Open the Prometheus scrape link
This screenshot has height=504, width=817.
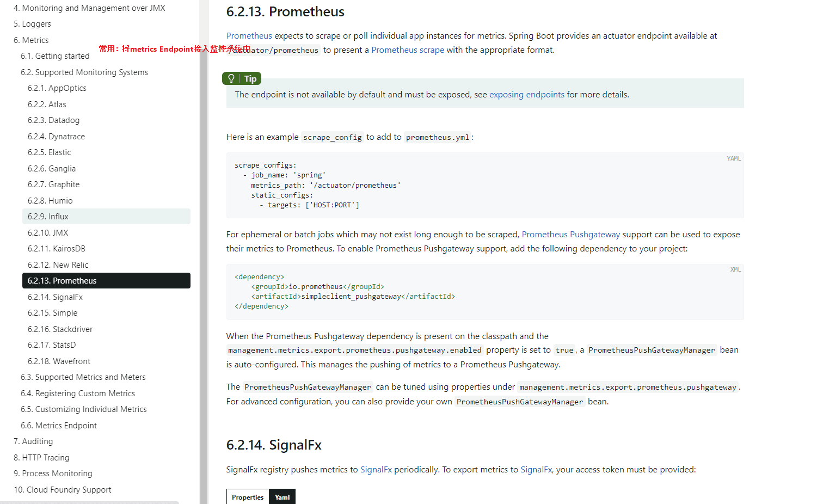407,50
